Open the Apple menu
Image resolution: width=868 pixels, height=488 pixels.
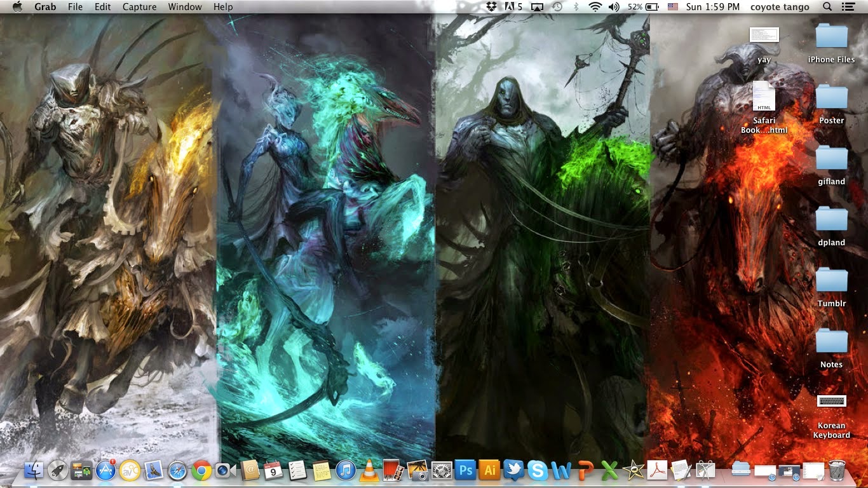(17, 7)
